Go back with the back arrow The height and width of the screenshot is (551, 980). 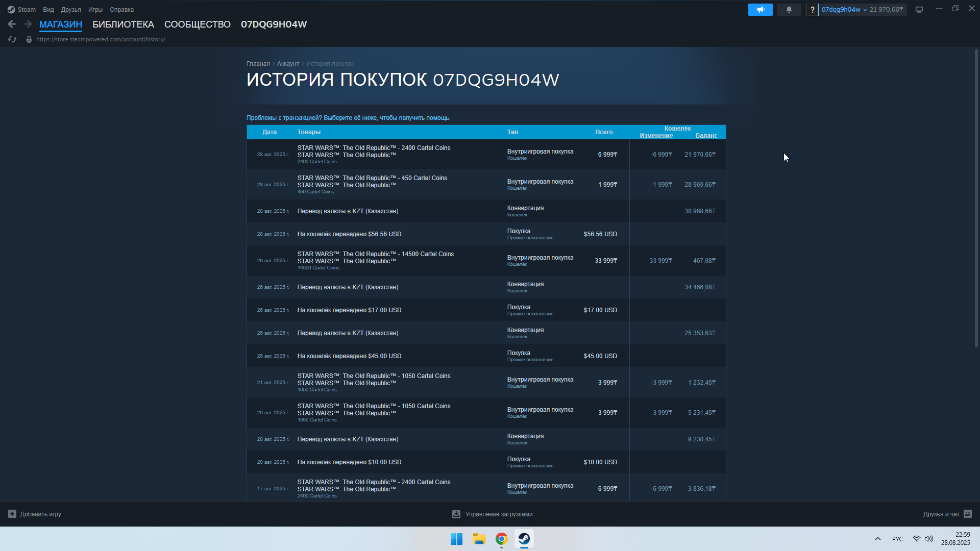pyautogui.click(x=12, y=24)
